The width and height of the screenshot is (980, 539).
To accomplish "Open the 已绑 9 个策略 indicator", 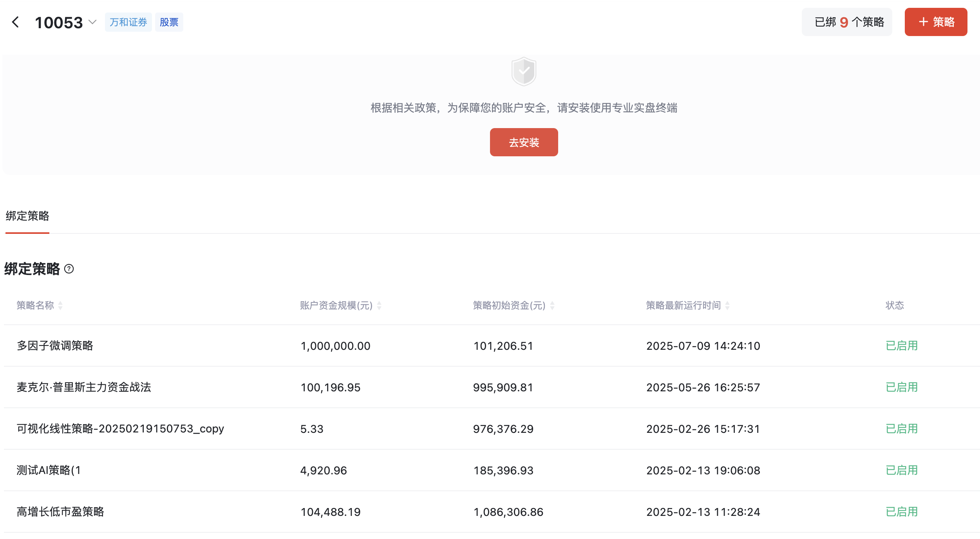I will click(x=847, y=22).
